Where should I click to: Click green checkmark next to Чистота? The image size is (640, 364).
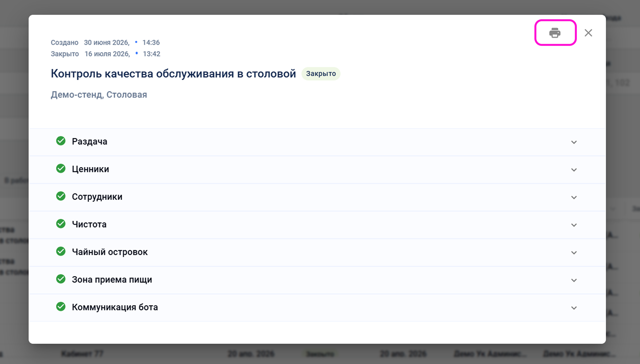click(61, 224)
